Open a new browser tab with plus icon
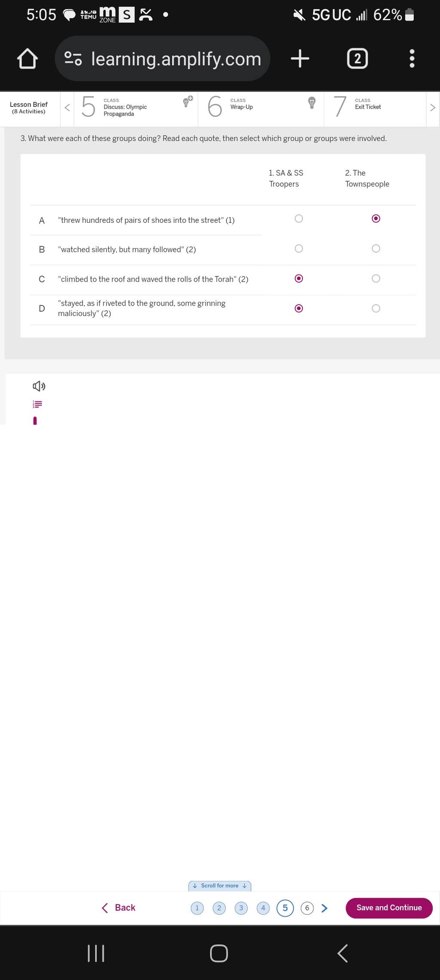The height and width of the screenshot is (980, 440). pyautogui.click(x=299, y=58)
